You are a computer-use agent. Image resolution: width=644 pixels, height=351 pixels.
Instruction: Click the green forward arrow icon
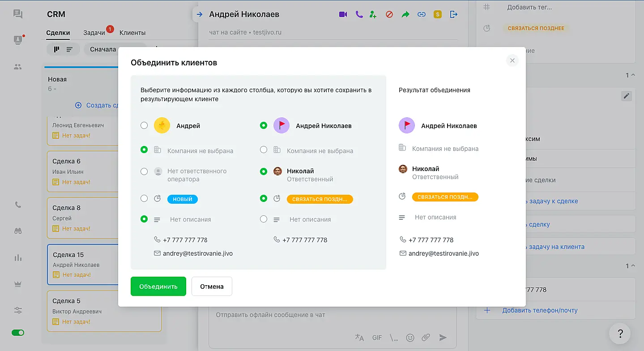pyautogui.click(x=405, y=14)
